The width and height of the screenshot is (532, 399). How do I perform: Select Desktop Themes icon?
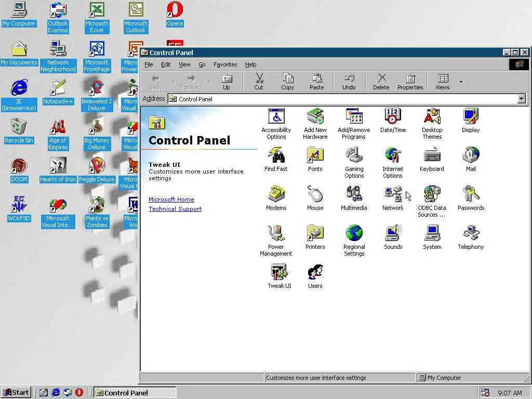tap(432, 124)
